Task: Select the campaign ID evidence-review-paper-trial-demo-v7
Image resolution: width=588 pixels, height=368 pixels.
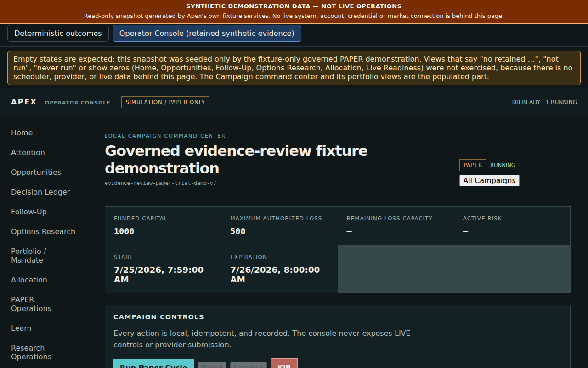Action: point(160,183)
